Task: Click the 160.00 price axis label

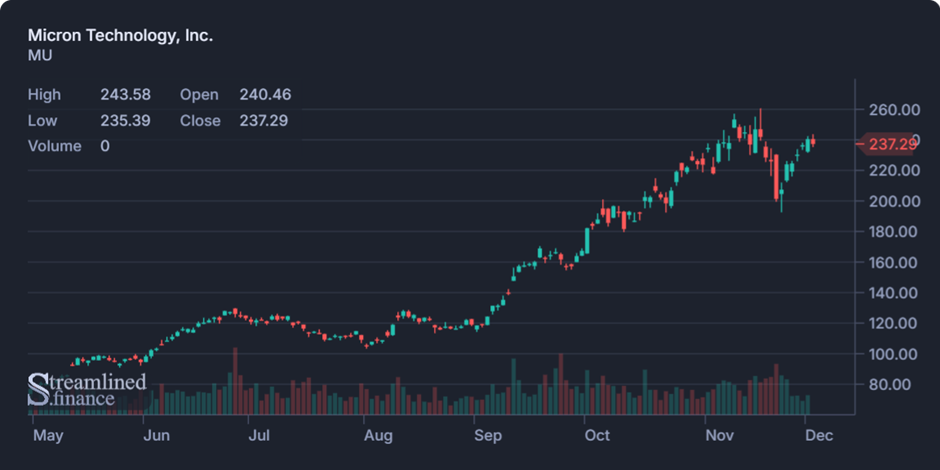Action: 894,263
